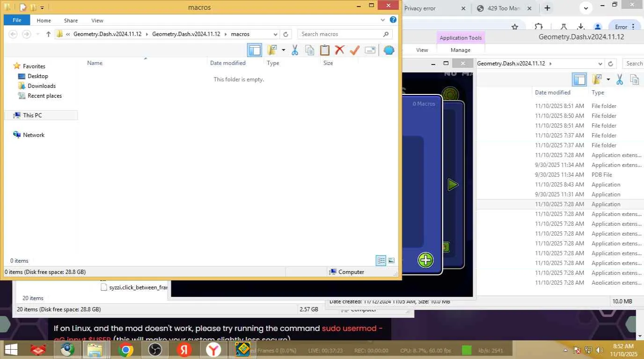Open Help with the blue question mark

pyautogui.click(x=393, y=20)
